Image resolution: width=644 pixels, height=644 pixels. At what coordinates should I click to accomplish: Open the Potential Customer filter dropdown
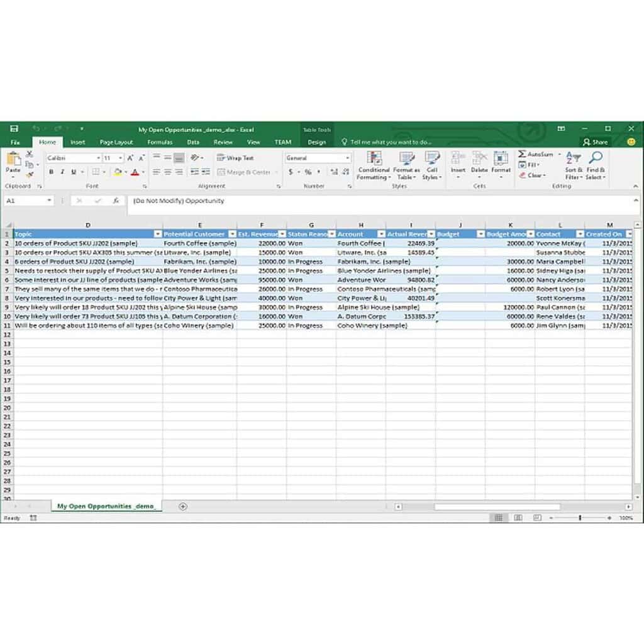pos(233,234)
